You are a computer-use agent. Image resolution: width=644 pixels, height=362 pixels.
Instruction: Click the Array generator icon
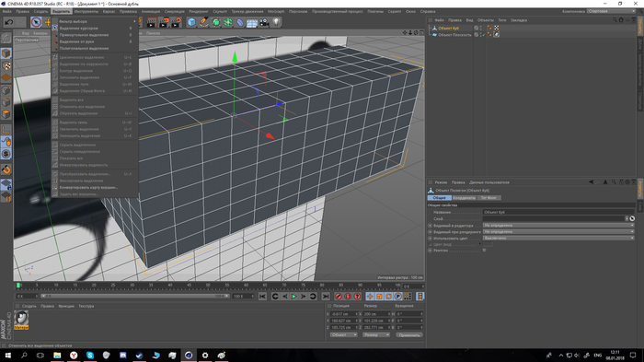228,22
